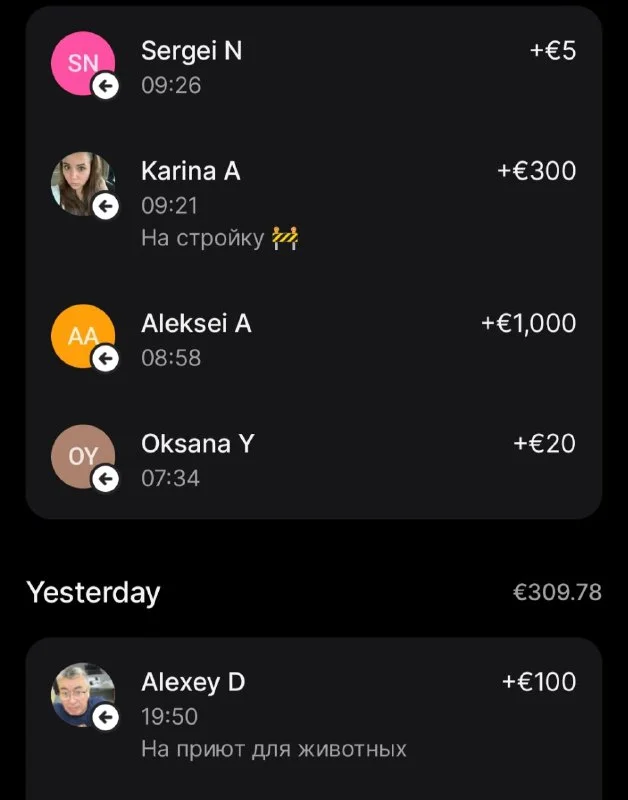Screen dimensions: 628x800
Task: Tap incoming arrow badge on Alexey D
Action: pos(105,717)
